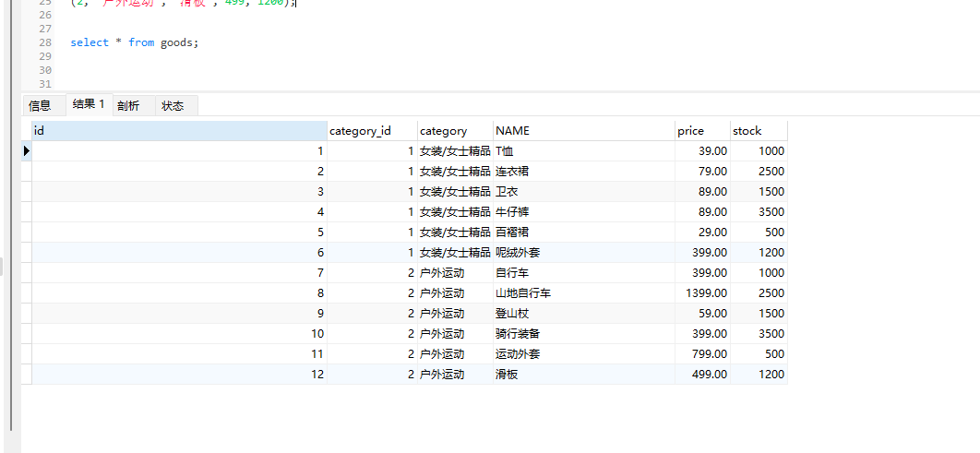Select the price 79.00 cell
The height and width of the screenshot is (453, 980).
702,172
